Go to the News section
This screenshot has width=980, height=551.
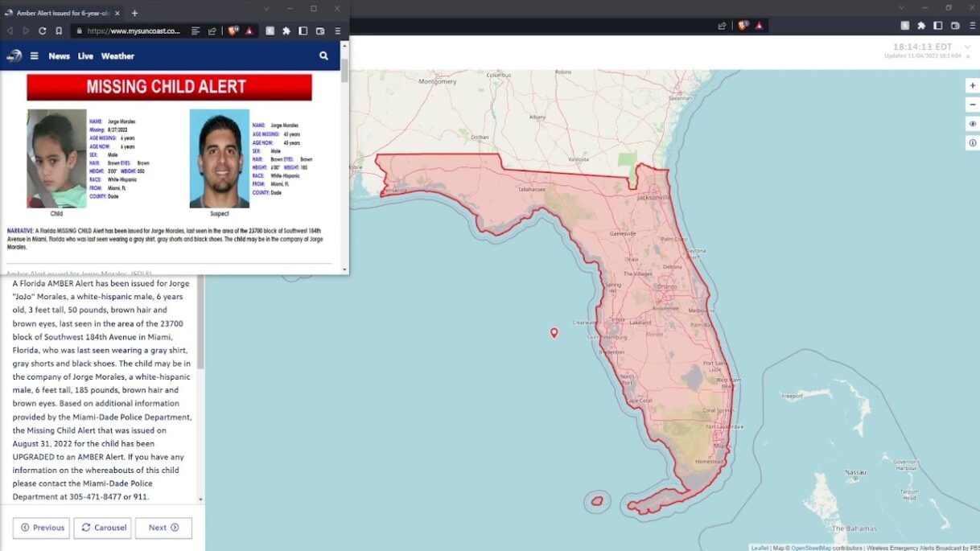[59, 56]
